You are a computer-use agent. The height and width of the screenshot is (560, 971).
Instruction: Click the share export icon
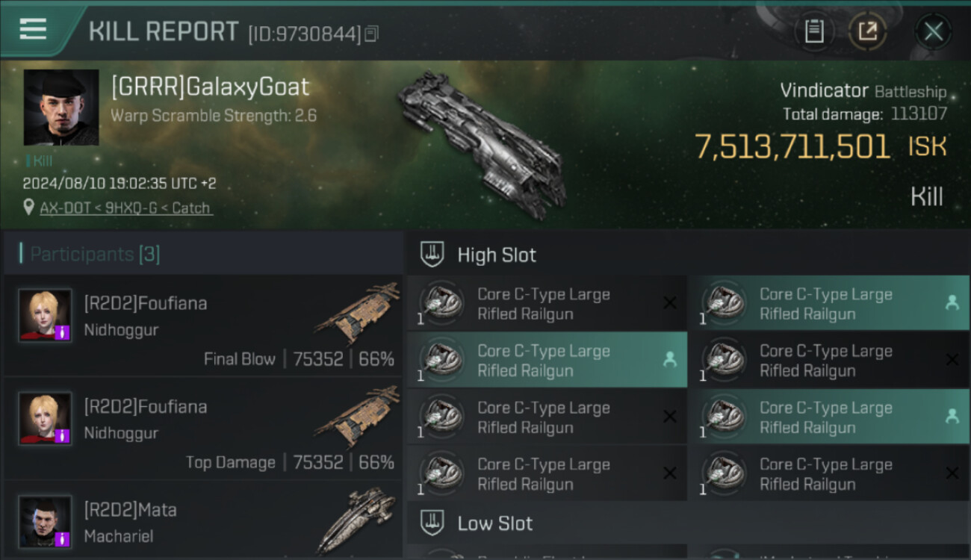[x=868, y=31]
